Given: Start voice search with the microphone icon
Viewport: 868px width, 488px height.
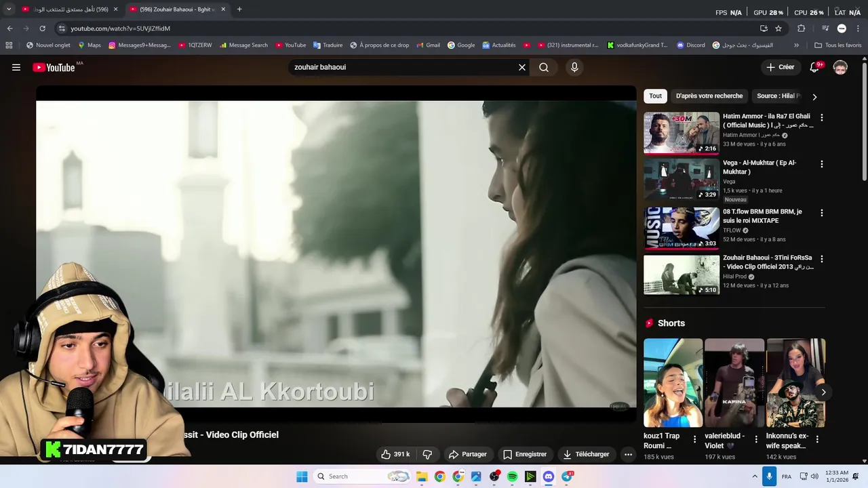Looking at the screenshot, I should point(574,67).
